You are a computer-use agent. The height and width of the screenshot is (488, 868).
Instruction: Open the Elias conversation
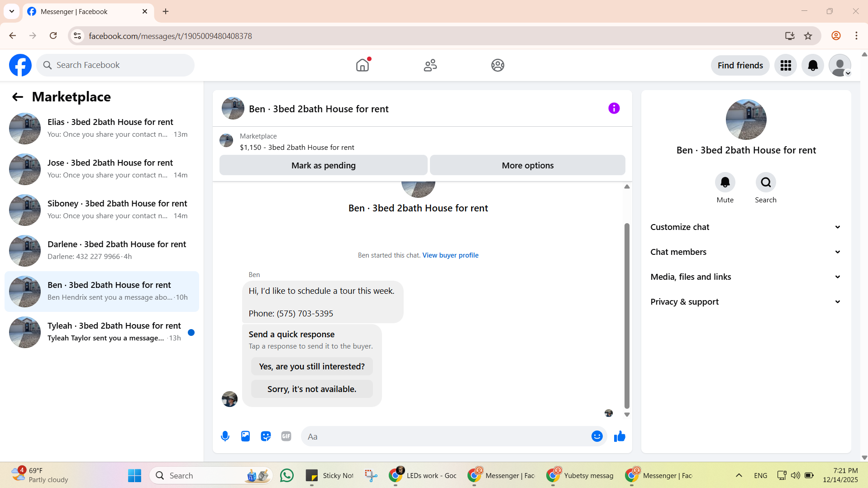coord(102,129)
